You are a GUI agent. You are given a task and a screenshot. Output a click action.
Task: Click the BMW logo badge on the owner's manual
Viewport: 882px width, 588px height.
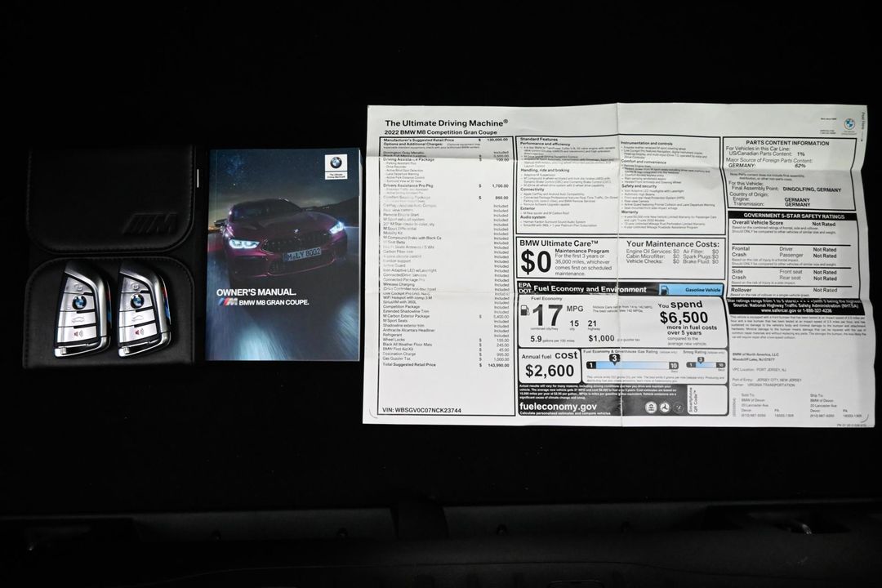tap(335, 163)
